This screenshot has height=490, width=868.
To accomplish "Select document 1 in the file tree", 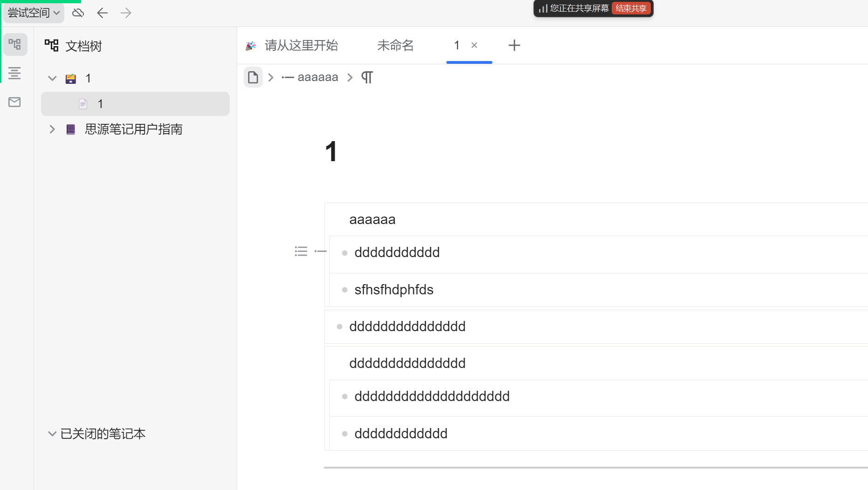I will [101, 103].
